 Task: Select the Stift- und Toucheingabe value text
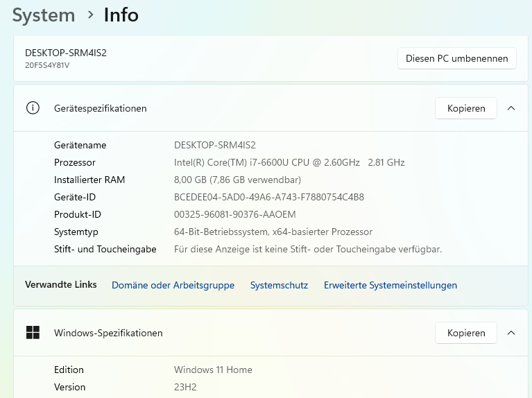coord(308,250)
